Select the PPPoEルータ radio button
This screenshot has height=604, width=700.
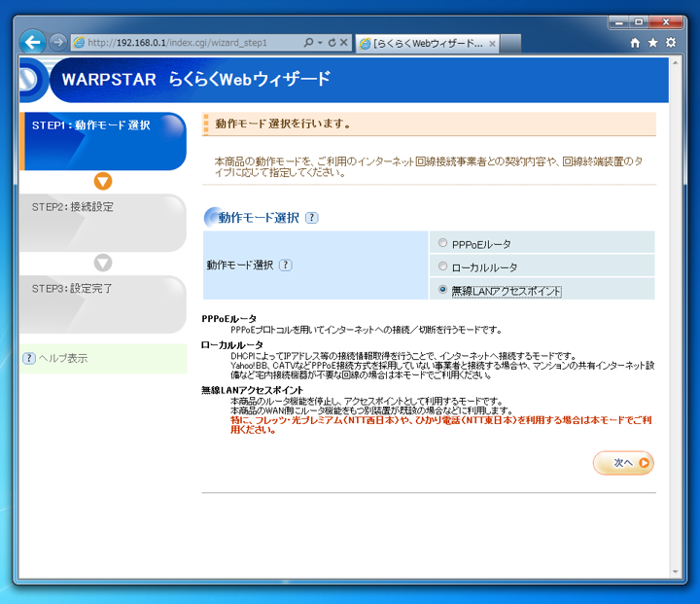click(x=442, y=242)
